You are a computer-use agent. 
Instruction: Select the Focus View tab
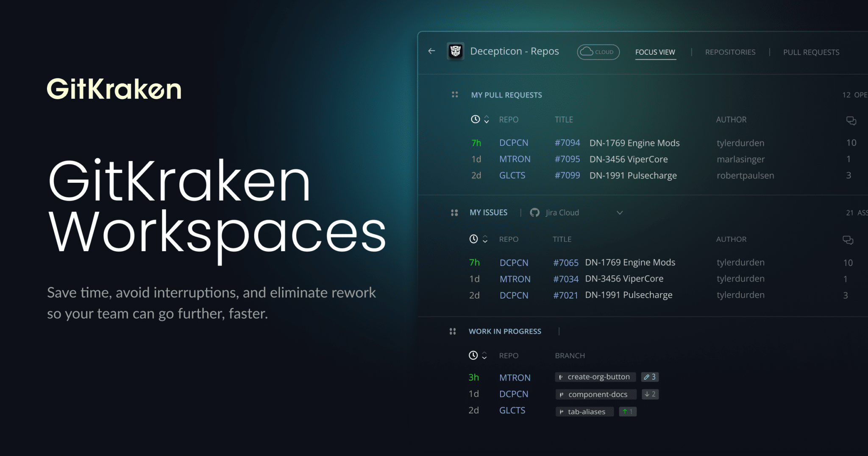(655, 52)
